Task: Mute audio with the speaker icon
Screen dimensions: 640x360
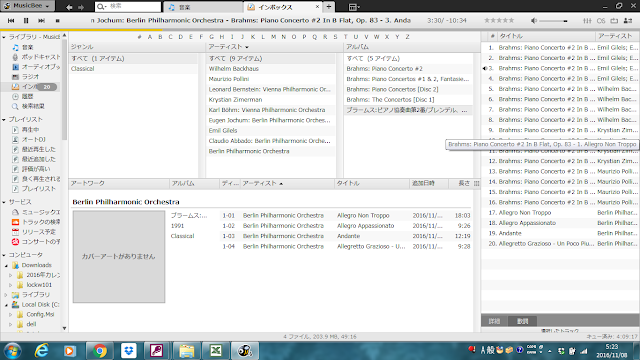Action: [x=534, y=20]
